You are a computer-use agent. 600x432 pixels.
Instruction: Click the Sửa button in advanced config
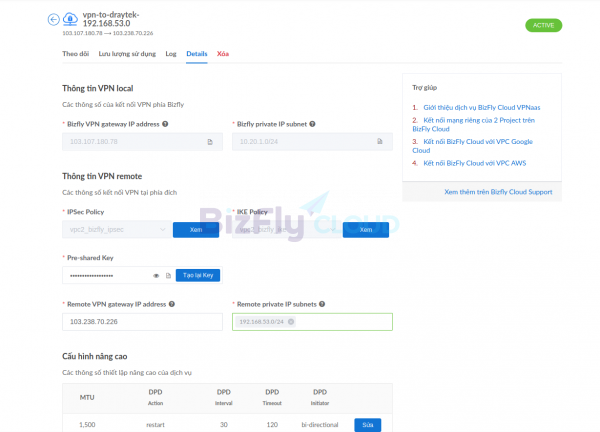click(x=368, y=425)
